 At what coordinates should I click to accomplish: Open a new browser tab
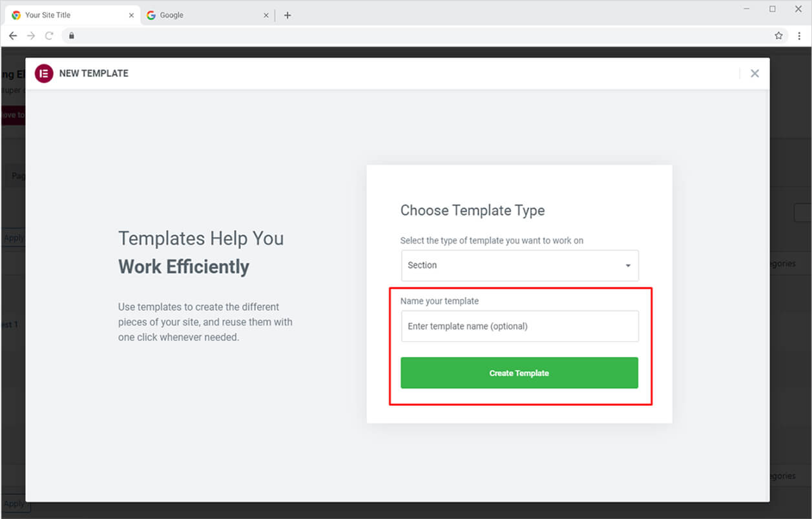(x=287, y=15)
